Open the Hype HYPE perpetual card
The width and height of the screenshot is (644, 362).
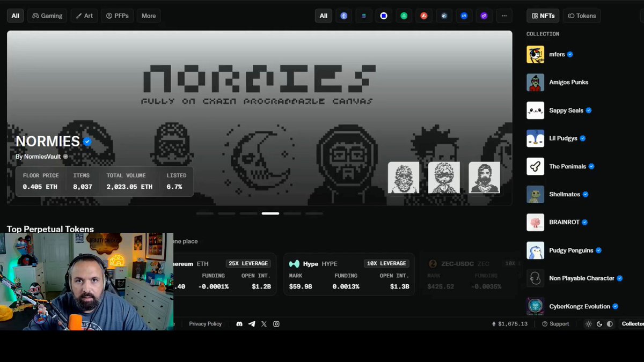click(349, 275)
